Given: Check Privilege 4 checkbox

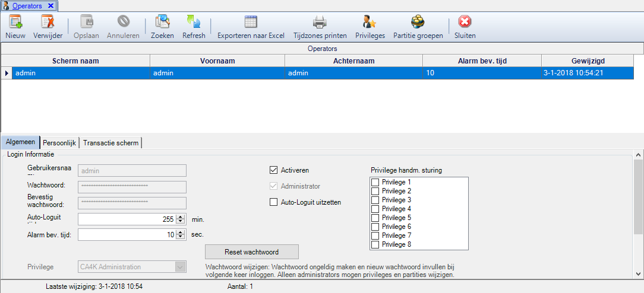Looking at the screenshot, I should 375,209.
